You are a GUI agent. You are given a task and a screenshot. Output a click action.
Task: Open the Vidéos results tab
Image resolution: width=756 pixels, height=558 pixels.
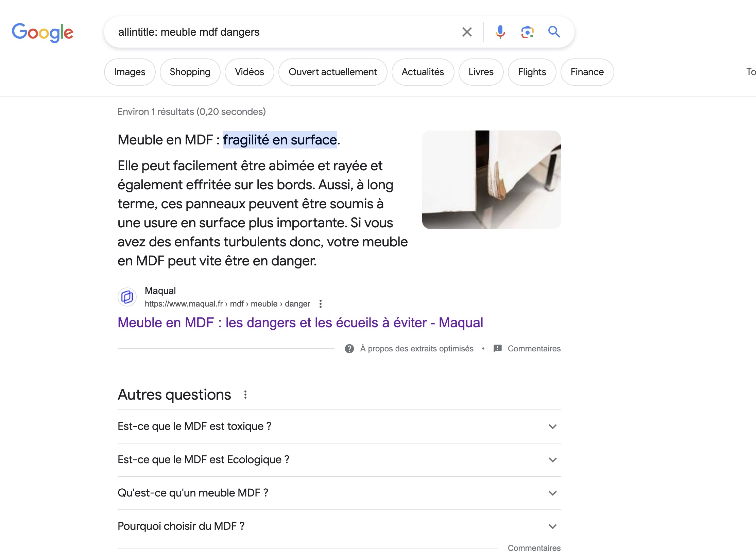tap(250, 72)
